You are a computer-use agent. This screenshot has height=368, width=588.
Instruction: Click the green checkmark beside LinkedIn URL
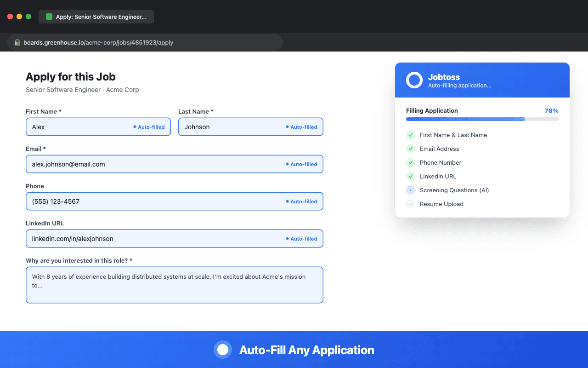411,176
